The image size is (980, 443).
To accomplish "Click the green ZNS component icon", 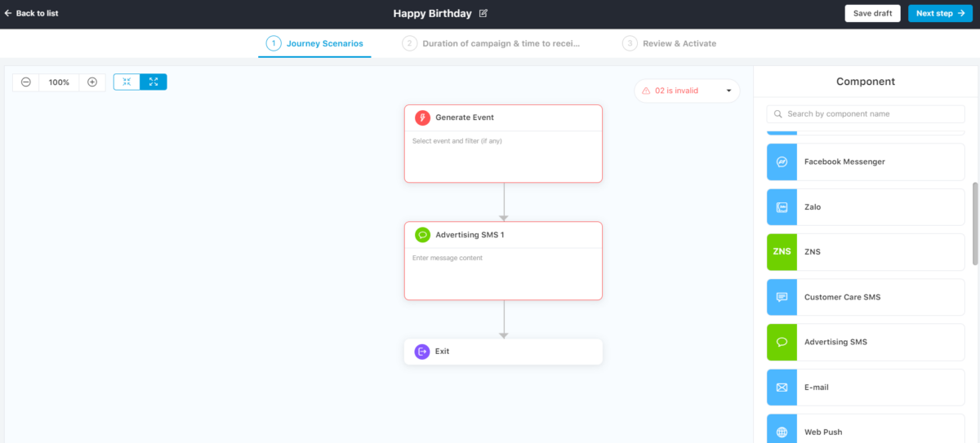I will pyautogui.click(x=782, y=252).
